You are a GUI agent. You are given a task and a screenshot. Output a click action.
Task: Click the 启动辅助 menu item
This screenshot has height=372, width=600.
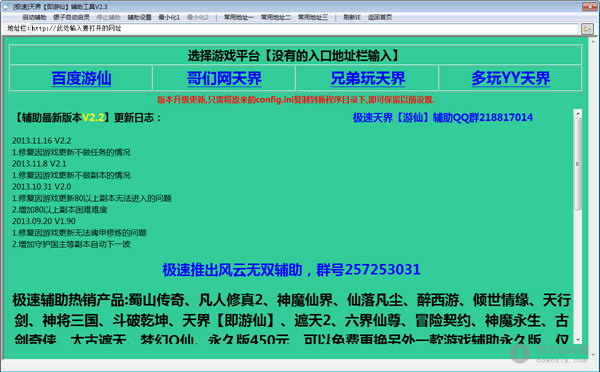tap(34, 17)
